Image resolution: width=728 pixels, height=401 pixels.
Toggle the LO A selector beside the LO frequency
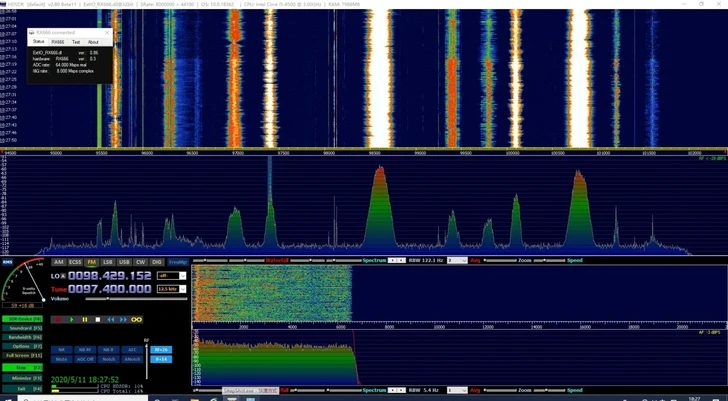click(x=64, y=276)
